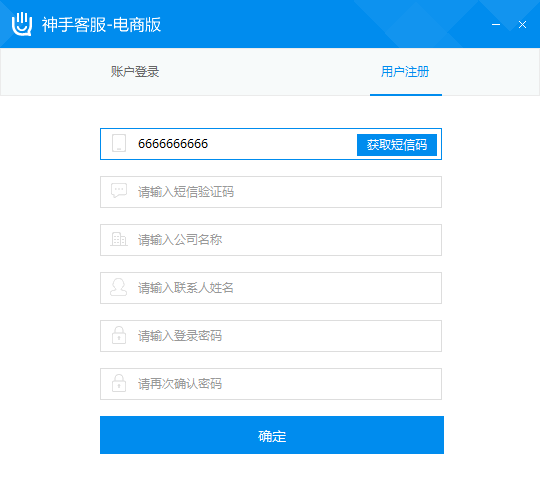Click the lock icon beside 请再次确认密码
540x501 pixels.
(119, 383)
